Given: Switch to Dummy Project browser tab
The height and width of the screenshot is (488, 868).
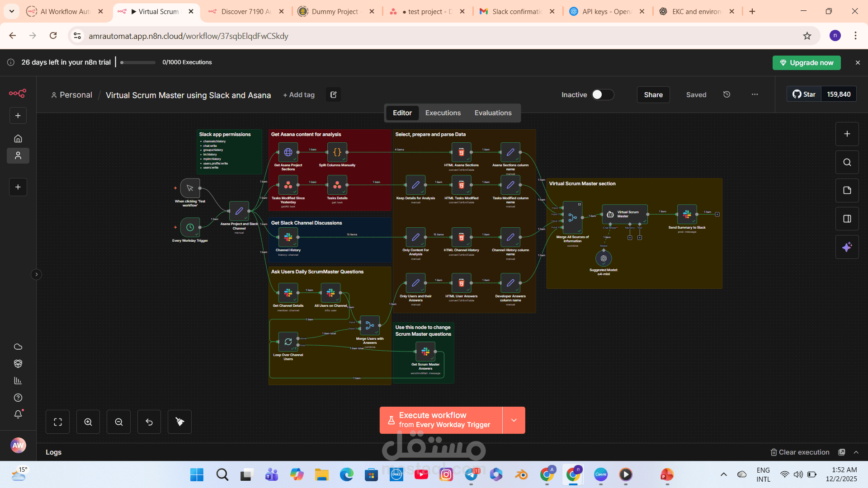Looking at the screenshot, I should pos(337,11).
